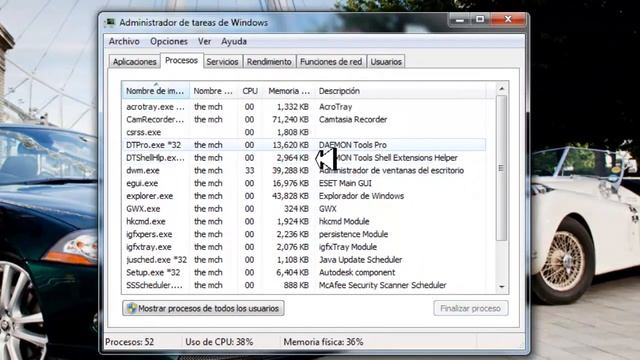Click the 43,828 KB memory value
This screenshot has height=360, width=640.
coord(290,196)
